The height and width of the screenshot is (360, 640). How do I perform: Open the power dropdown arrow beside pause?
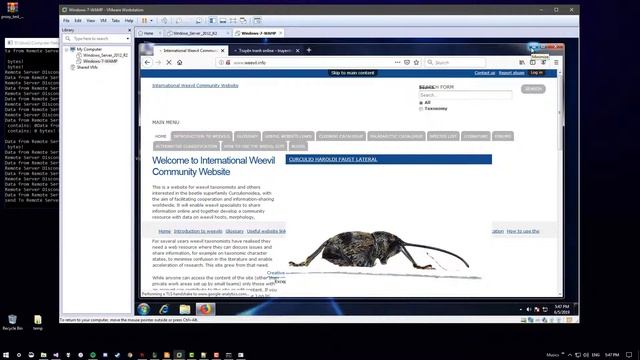pos(151,20)
